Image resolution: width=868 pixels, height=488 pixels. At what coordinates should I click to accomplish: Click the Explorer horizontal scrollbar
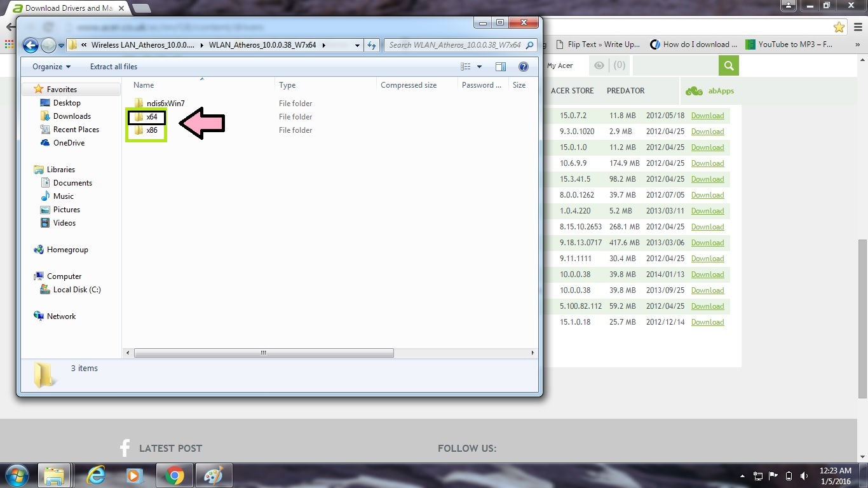coord(264,353)
